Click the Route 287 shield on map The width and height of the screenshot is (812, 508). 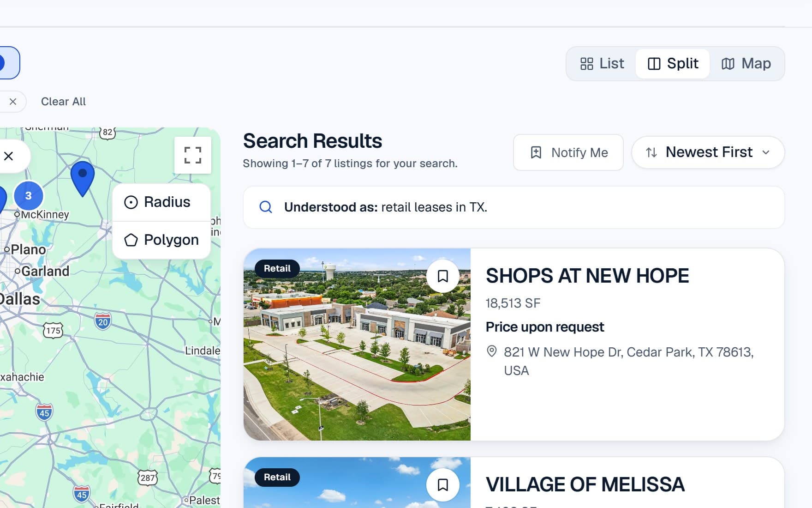pos(148,478)
